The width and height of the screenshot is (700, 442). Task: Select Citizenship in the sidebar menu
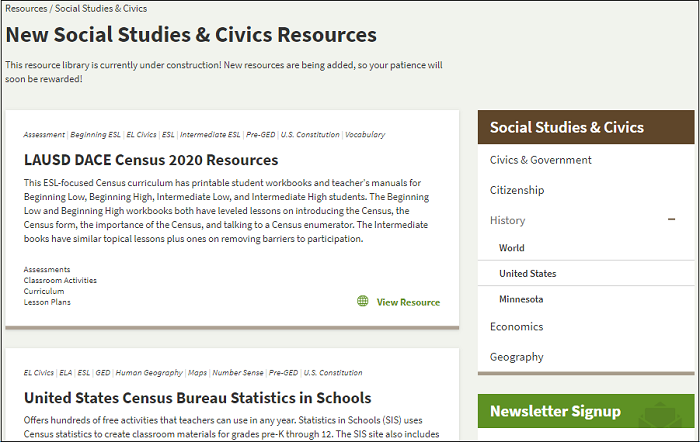(517, 190)
